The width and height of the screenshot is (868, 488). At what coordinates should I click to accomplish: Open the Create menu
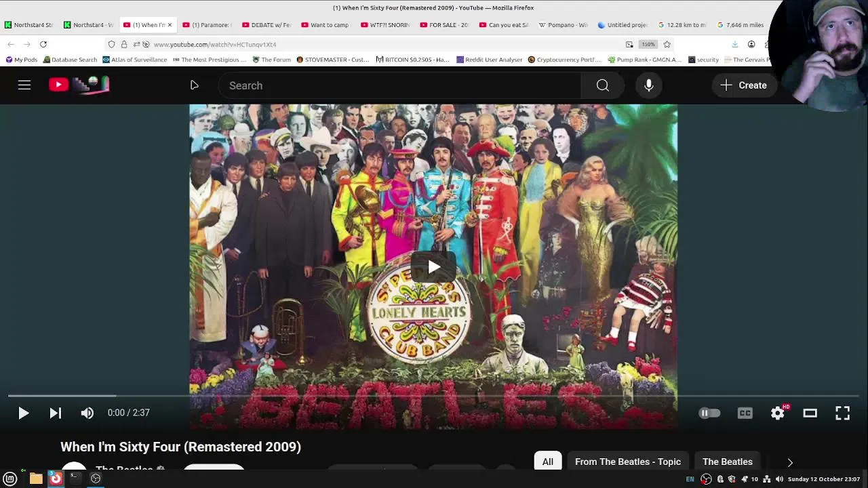[744, 85]
